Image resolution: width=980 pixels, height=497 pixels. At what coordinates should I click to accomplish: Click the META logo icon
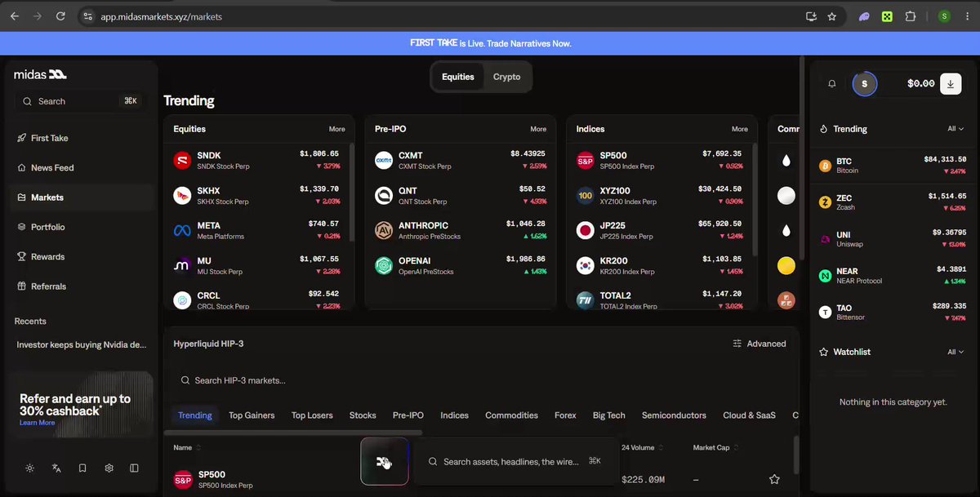coord(182,230)
